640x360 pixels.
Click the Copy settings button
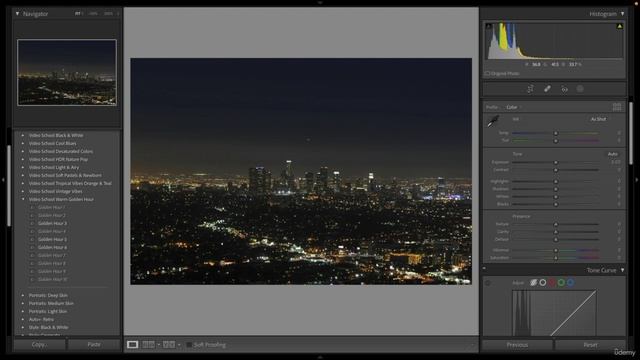(x=39, y=344)
